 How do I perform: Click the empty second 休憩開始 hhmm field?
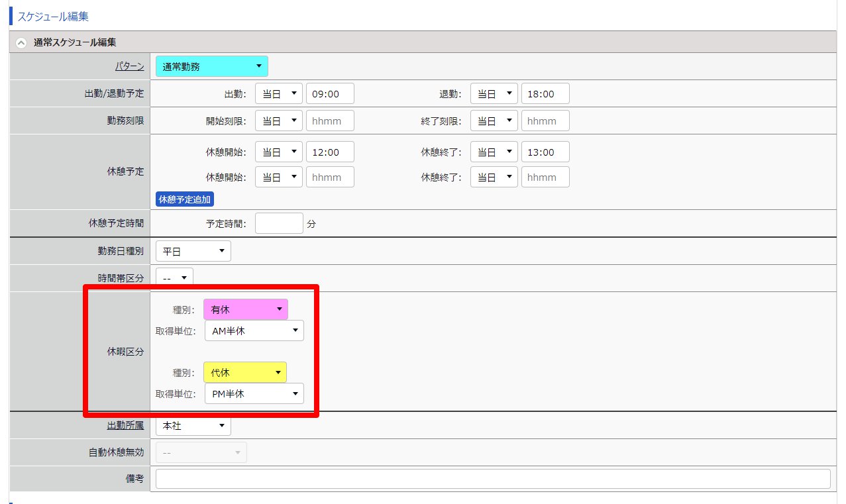click(330, 177)
